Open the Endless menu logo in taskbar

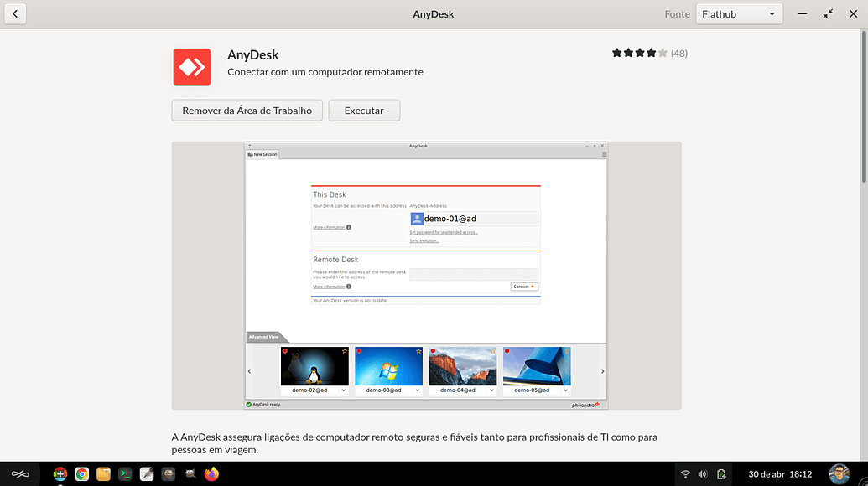pyautogui.click(x=20, y=473)
